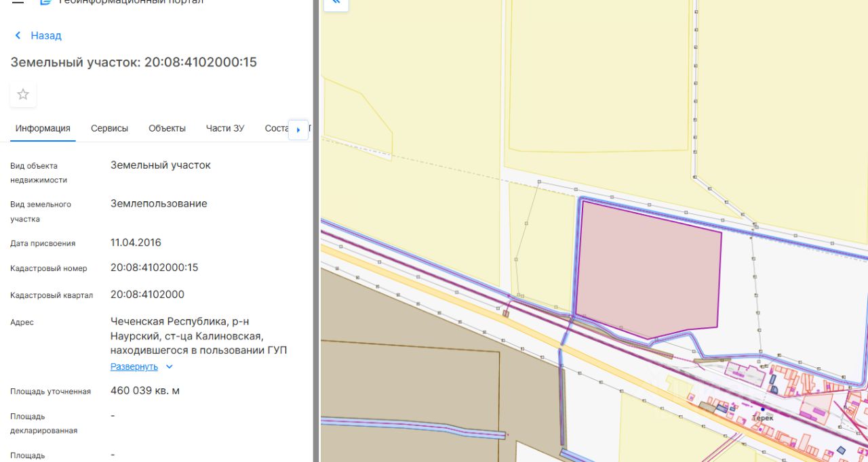Click the Дата присвоения label
The height and width of the screenshot is (462, 868).
(43, 243)
